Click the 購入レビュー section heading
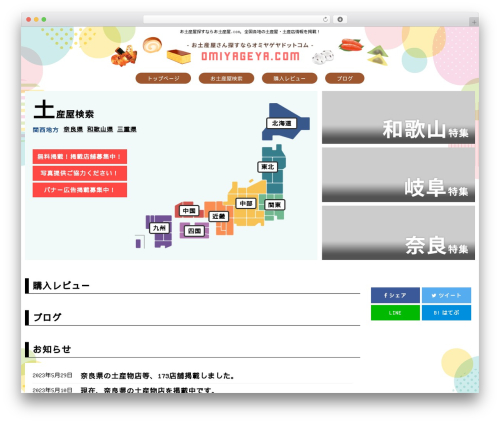The width and height of the screenshot is (500, 423). [x=61, y=286]
